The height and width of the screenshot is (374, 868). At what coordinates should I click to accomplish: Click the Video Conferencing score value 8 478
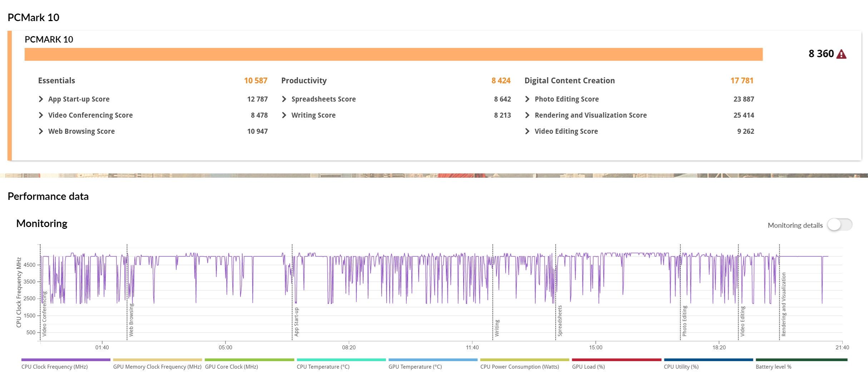tap(259, 115)
